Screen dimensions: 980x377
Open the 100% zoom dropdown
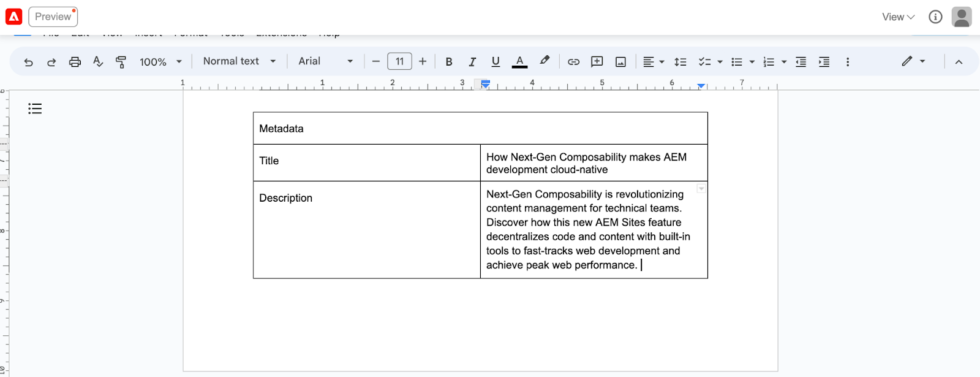click(x=160, y=62)
